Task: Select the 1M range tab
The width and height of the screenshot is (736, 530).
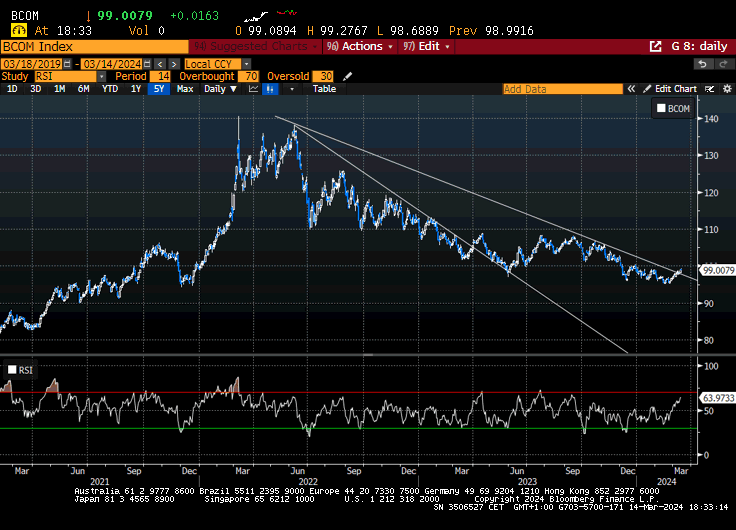Action: pyautogui.click(x=60, y=89)
